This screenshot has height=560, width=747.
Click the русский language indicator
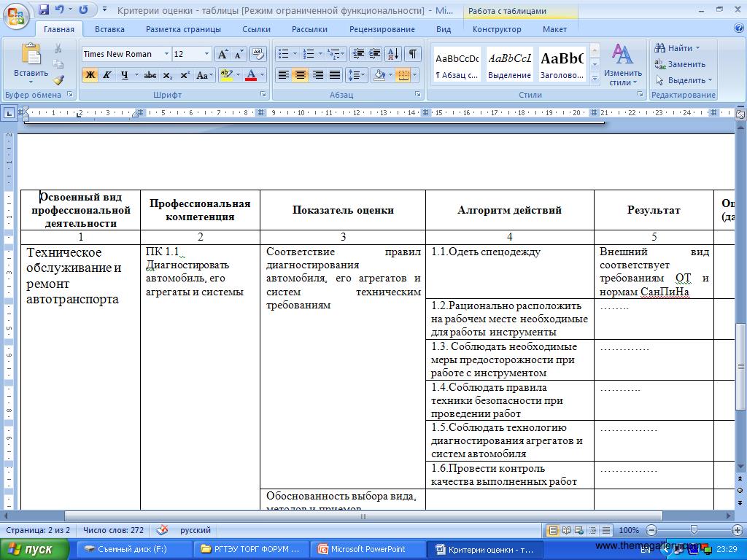pyautogui.click(x=196, y=530)
